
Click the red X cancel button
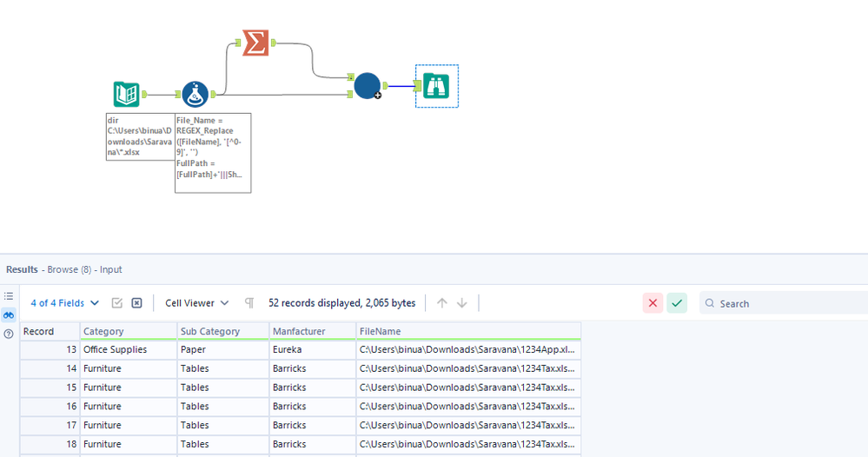click(x=653, y=302)
